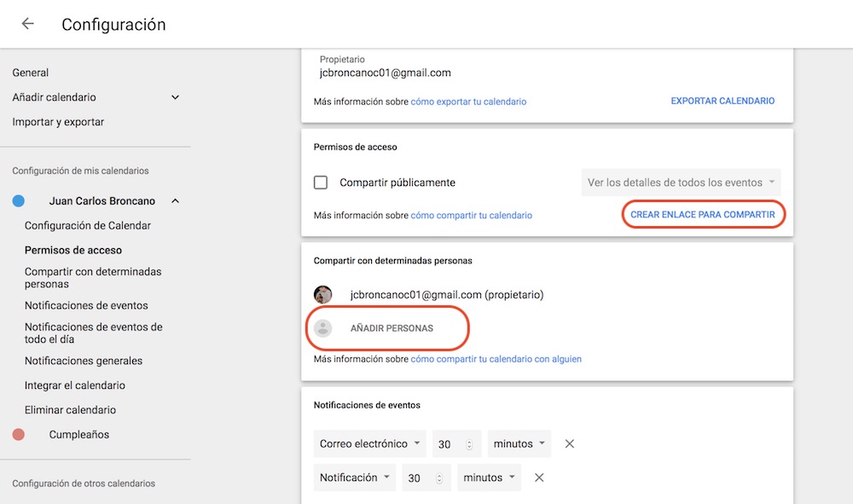Screen dimensions: 853x504
Task: Click the gray person icon beside Añadir personas
Action: tap(323, 328)
